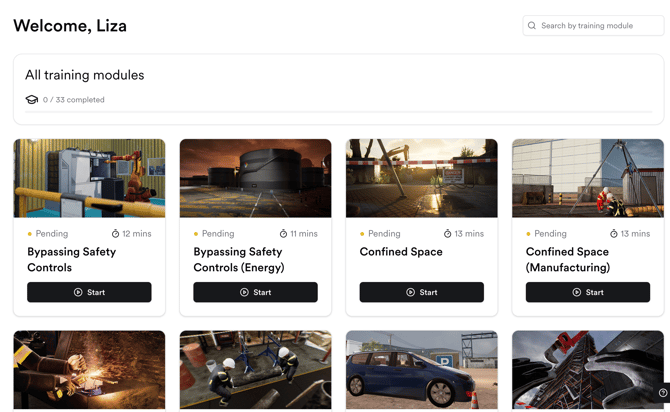Image resolution: width=670 pixels, height=412 pixels.
Task: Click the help icon at right edge
Action: (x=663, y=392)
